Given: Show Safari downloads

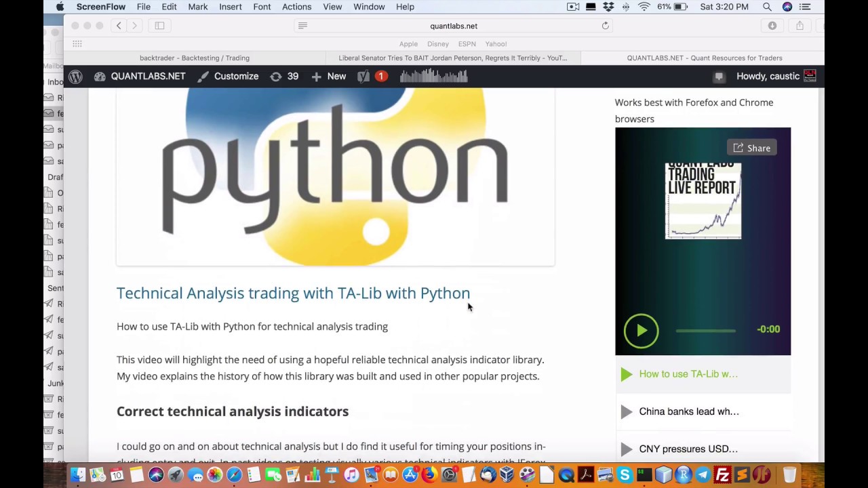Looking at the screenshot, I should pos(772,26).
